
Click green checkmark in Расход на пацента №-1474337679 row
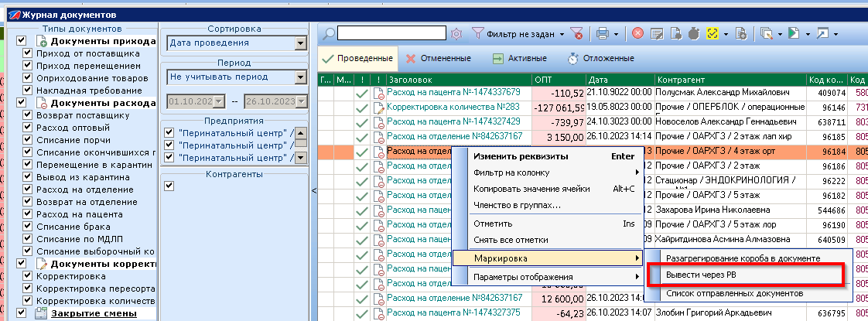coord(361,93)
